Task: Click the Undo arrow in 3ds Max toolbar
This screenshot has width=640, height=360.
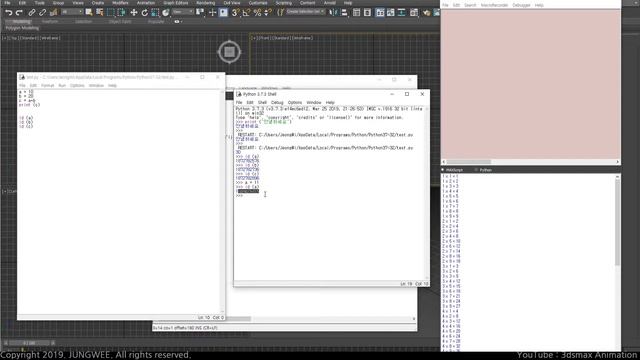Action: [x=8, y=13]
